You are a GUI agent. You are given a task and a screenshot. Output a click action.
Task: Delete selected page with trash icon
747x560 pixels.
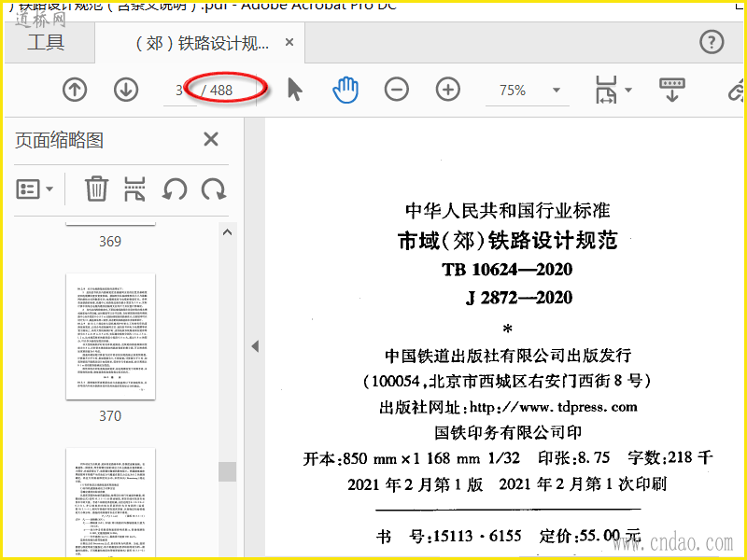click(x=97, y=189)
